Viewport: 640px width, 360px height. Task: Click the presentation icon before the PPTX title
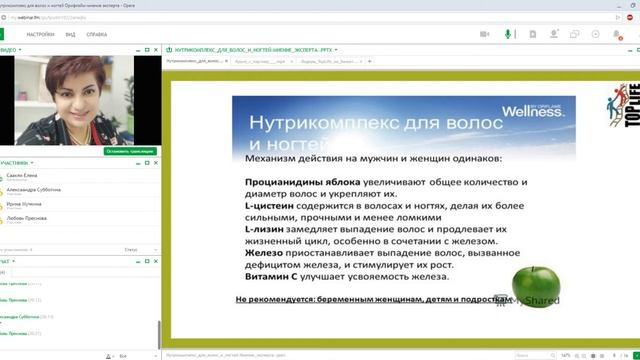click(169, 50)
